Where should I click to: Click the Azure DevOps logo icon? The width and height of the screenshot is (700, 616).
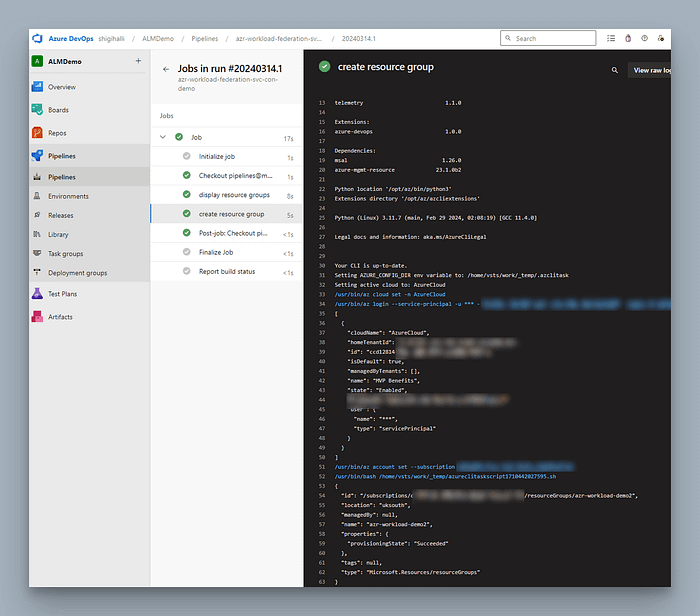pos(38,39)
